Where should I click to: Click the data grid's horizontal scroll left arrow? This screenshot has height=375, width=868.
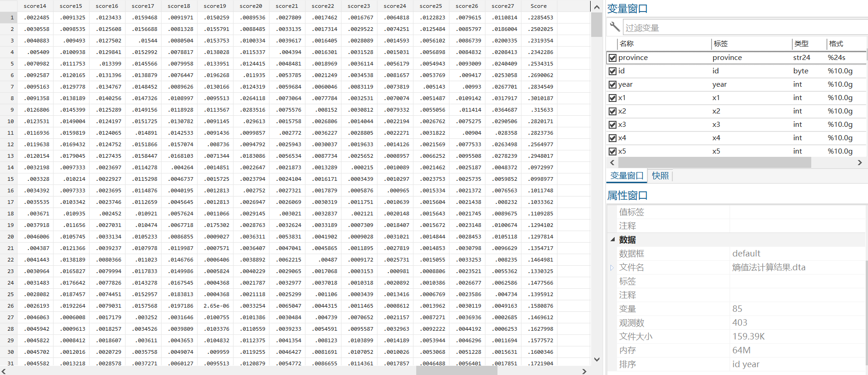pos(4,371)
